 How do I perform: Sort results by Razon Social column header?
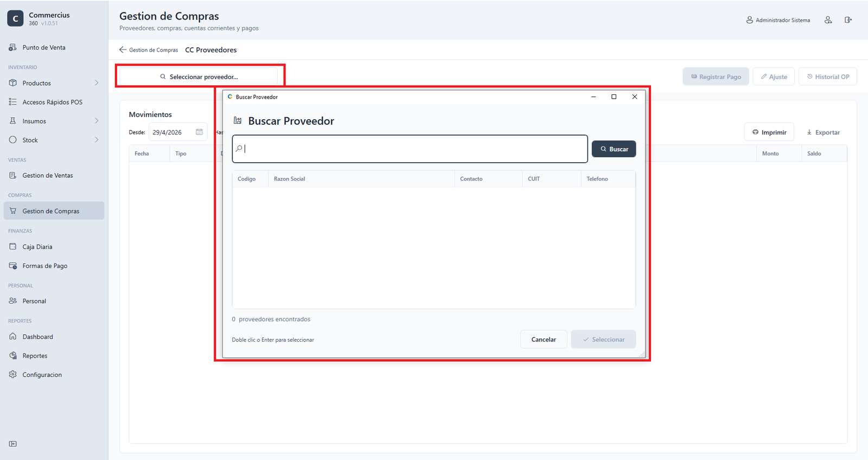coord(289,178)
